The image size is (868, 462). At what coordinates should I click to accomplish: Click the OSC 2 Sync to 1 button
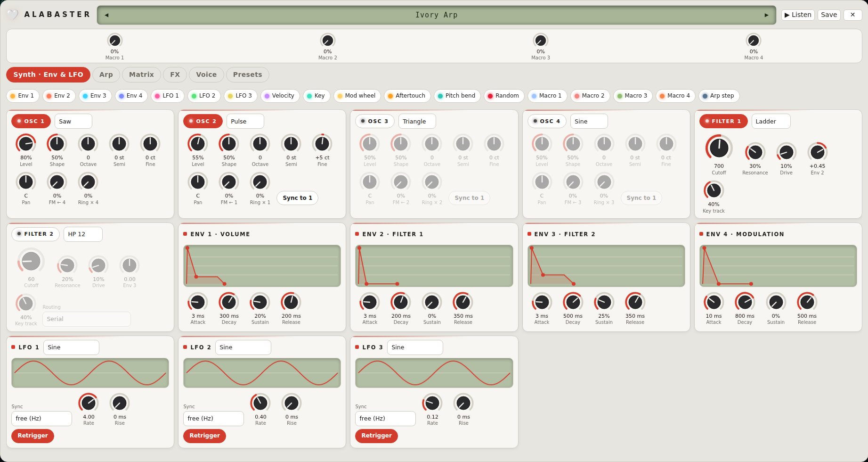pyautogui.click(x=297, y=198)
